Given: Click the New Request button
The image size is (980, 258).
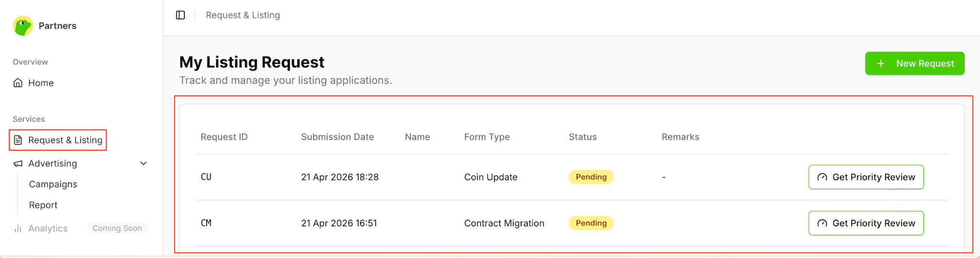Looking at the screenshot, I should tap(914, 64).
